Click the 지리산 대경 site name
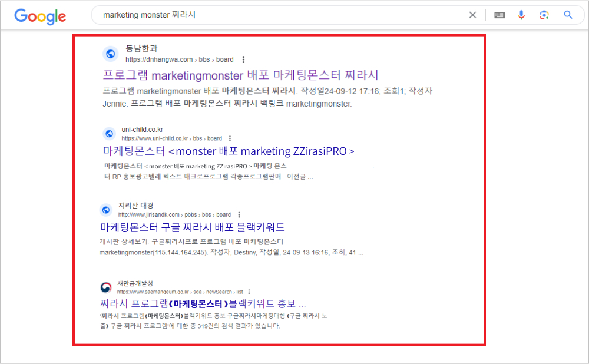This screenshot has height=364, width=589. [x=135, y=206]
